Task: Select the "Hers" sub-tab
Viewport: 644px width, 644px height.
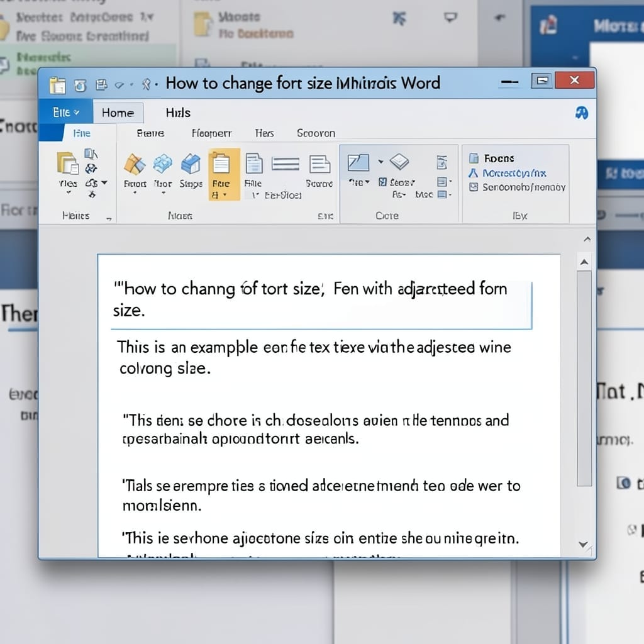Action: 264,133
